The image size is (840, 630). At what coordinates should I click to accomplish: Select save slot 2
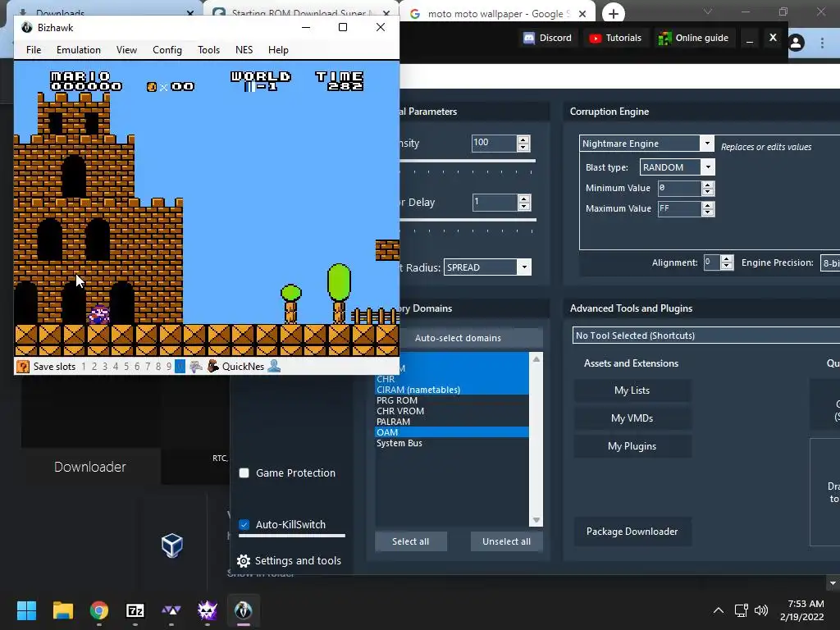pyautogui.click(x=94, y=367)
